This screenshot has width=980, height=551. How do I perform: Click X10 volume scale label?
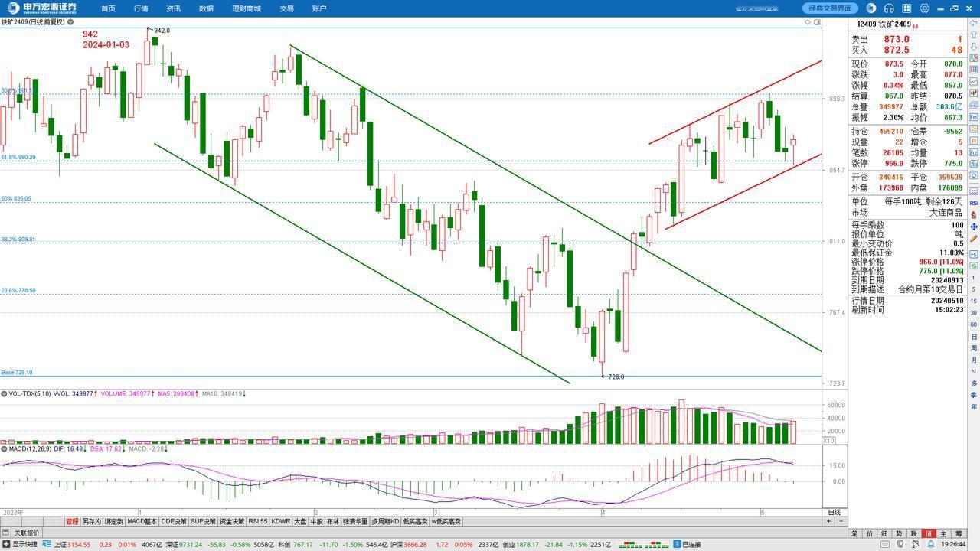pos(828,441)
